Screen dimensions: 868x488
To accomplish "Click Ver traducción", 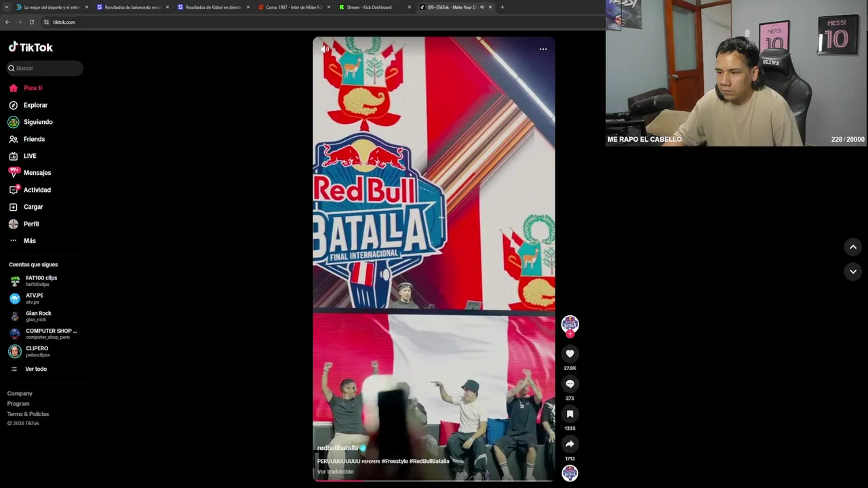I will tap(336, 472).
